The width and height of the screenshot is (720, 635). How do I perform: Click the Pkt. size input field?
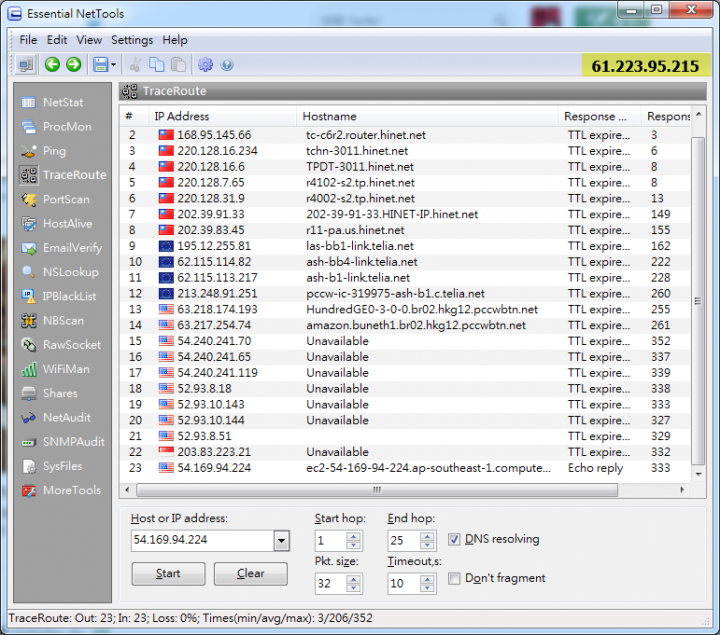coord(330,584)
